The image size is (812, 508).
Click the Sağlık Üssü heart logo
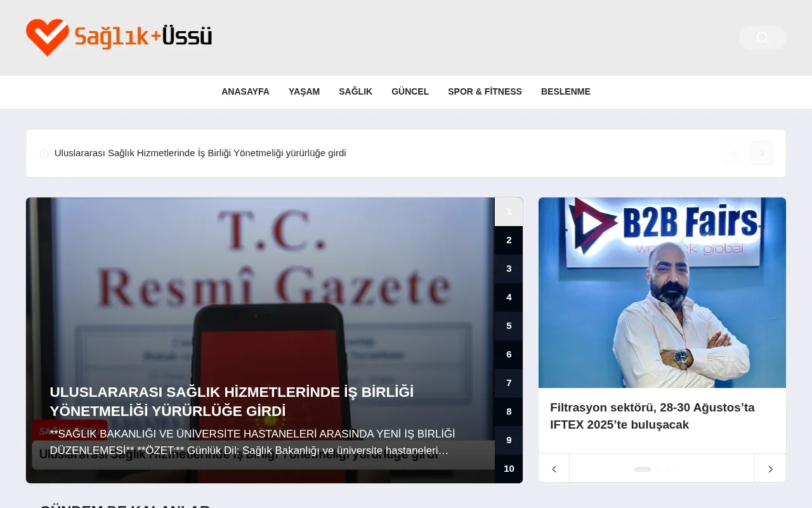[46, 37]
